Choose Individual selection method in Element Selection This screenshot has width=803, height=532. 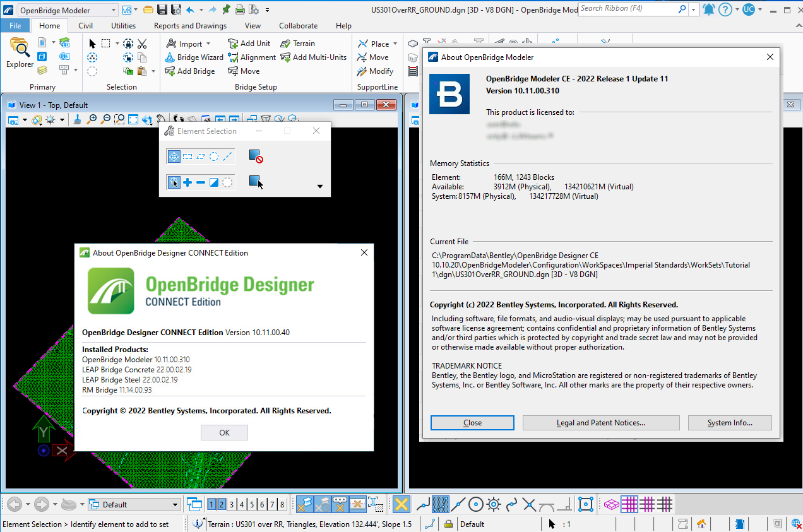tap(174, 156)
